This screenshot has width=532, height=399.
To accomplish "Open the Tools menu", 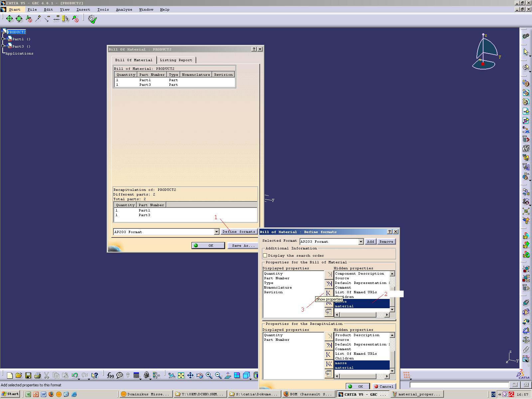I will [103, 10].
